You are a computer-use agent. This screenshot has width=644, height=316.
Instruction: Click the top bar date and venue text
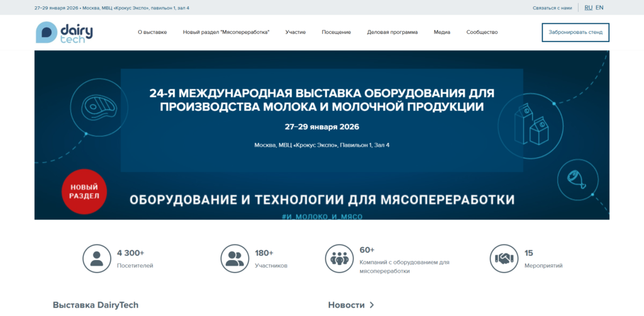112,8
